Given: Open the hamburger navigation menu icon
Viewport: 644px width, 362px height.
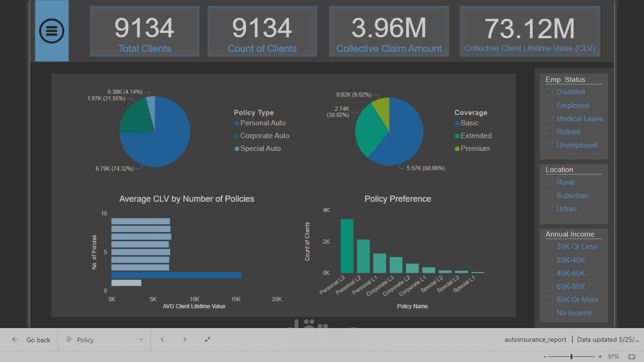Looking at the screenshot, I should click(x=52, y=31).
